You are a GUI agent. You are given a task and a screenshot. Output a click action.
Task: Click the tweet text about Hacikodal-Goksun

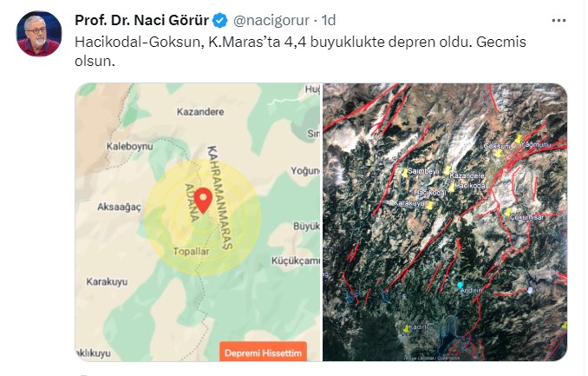(300, 51)
